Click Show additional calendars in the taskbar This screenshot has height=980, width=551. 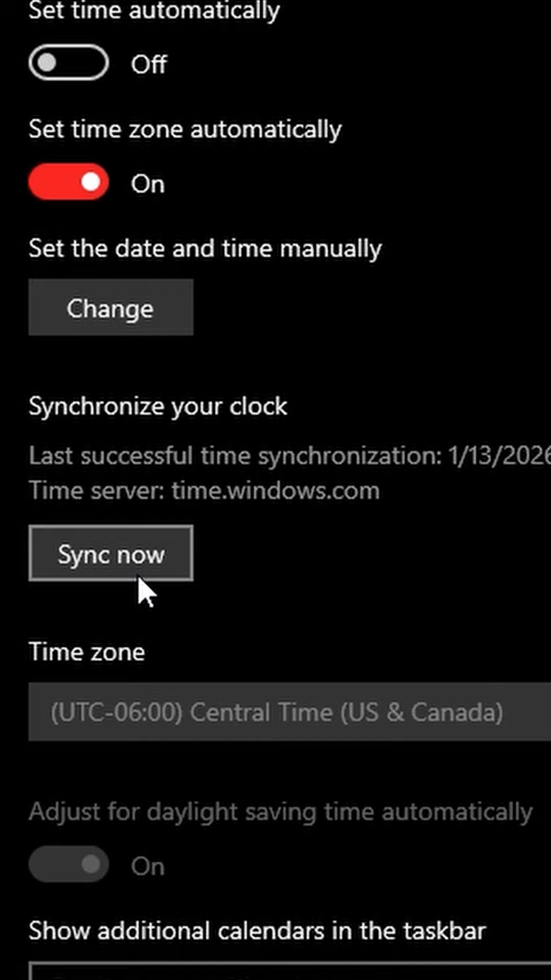coord(257,930)
